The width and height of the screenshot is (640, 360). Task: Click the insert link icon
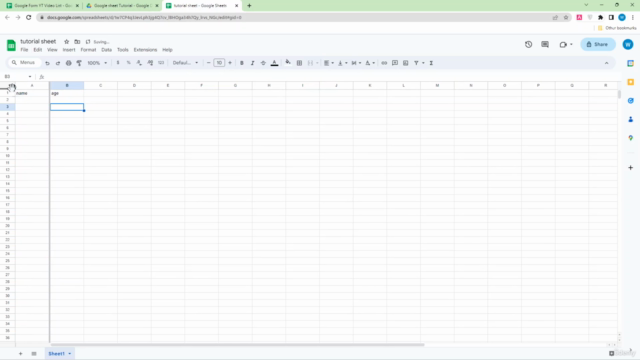[x=384, y=63]
